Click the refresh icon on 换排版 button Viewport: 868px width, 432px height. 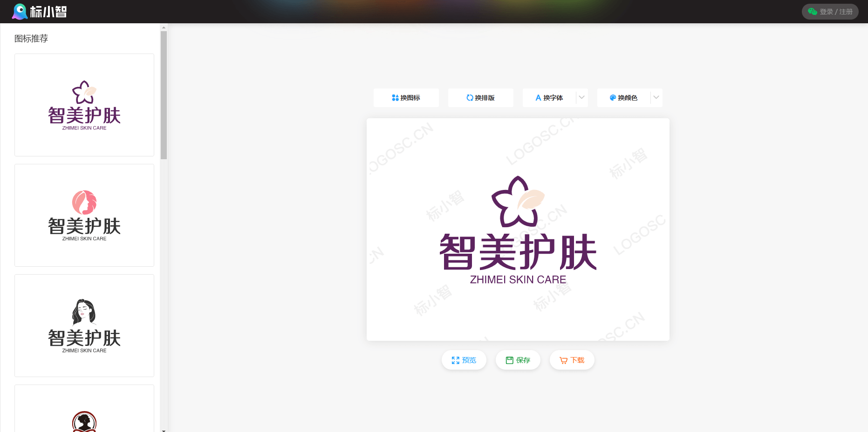(470, 98)
